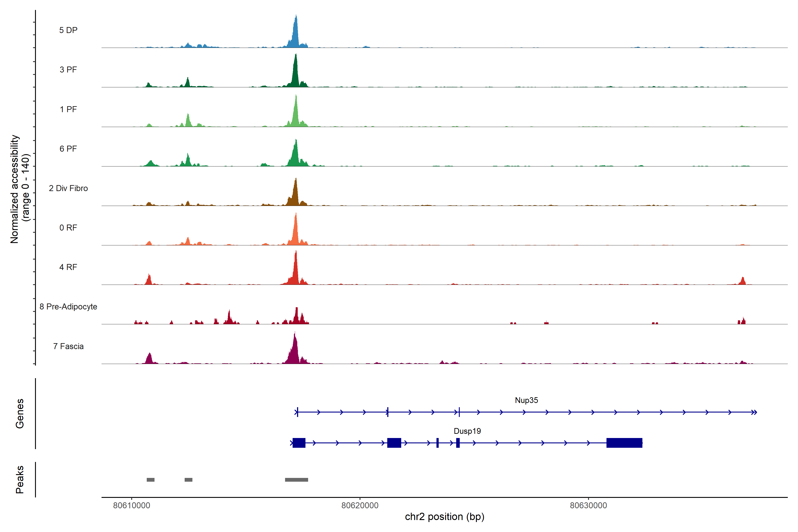Click the 1 PF track label
Screen dimensions: 798x532
pyautogui.click(x=68, y=109)
